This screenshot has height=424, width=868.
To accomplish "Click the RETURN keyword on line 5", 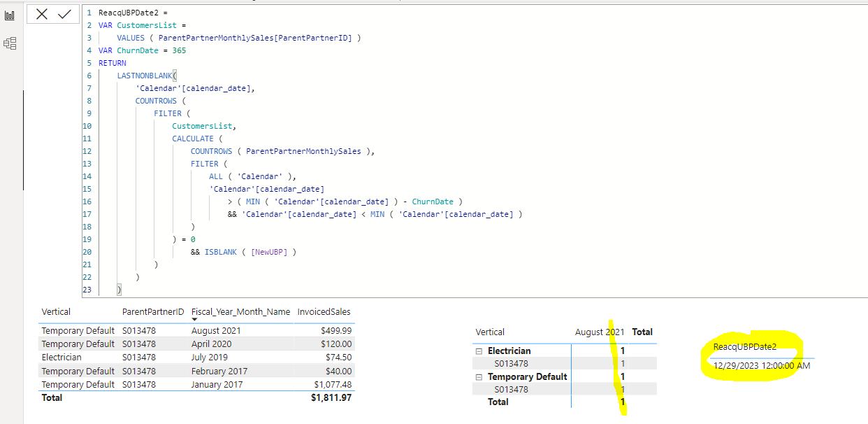I will pos(113,63).
